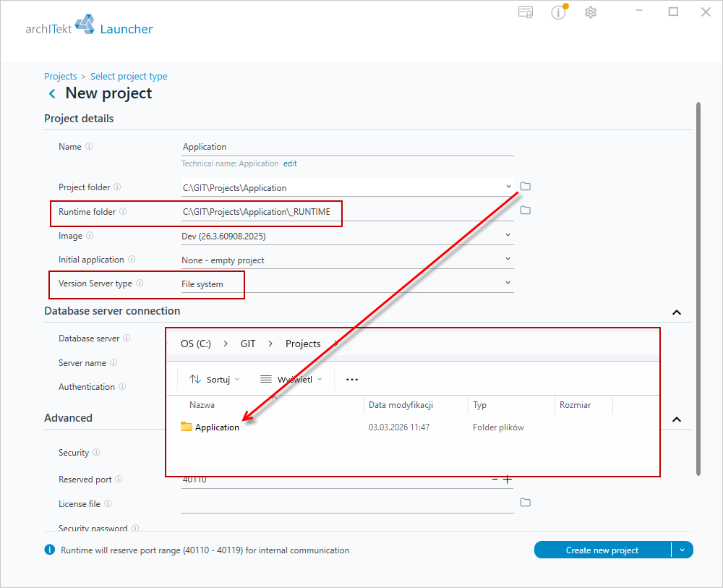The image size is (723, 588).
Task: Show info tooltip for Initial application
Action: (132, 259)
